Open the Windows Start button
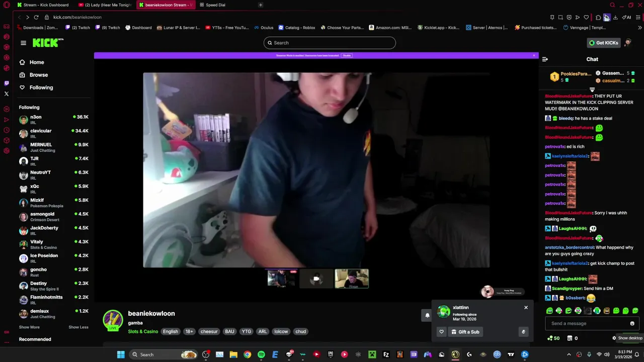 click(121, 354)
